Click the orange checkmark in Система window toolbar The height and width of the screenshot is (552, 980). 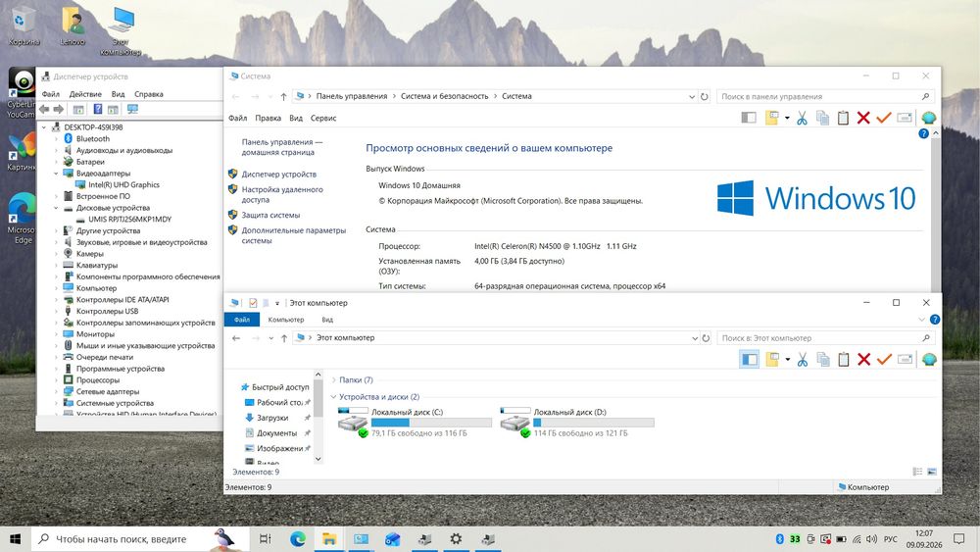884,119
